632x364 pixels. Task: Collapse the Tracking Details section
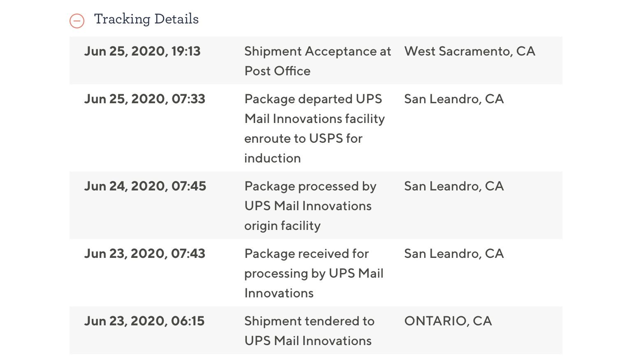pyautogui.click(x=77, y=21)
